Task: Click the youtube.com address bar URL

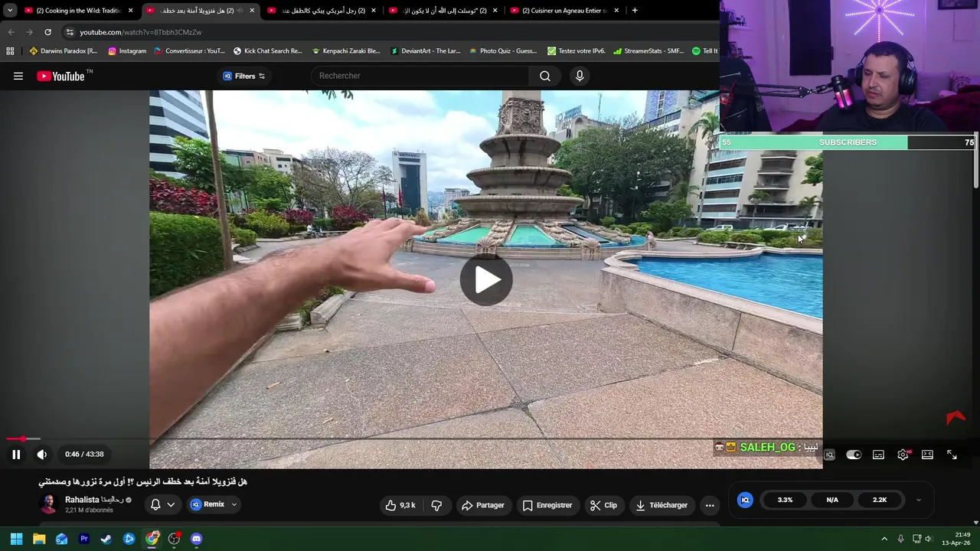Action: click(x=141, y=32)
